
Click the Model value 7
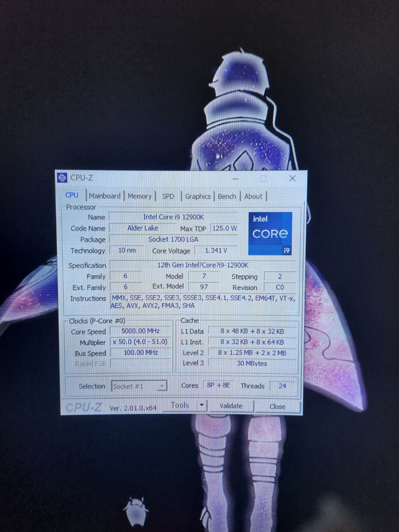204,276
